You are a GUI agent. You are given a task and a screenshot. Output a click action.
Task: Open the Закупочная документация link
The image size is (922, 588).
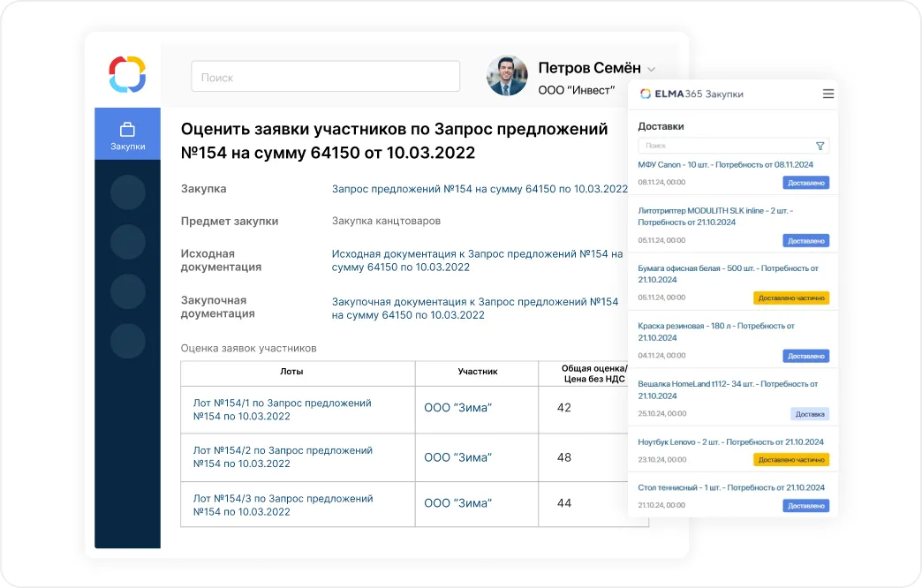pos(474,308)
